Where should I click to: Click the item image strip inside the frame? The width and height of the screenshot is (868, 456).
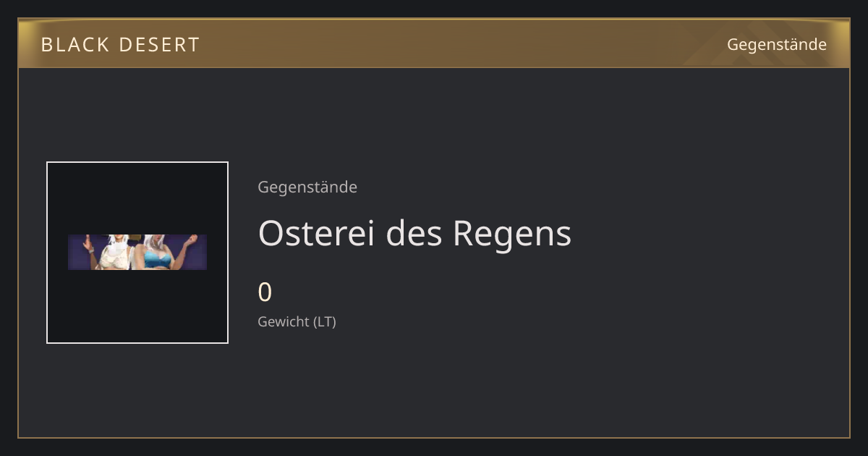click(x=137, y=252)
